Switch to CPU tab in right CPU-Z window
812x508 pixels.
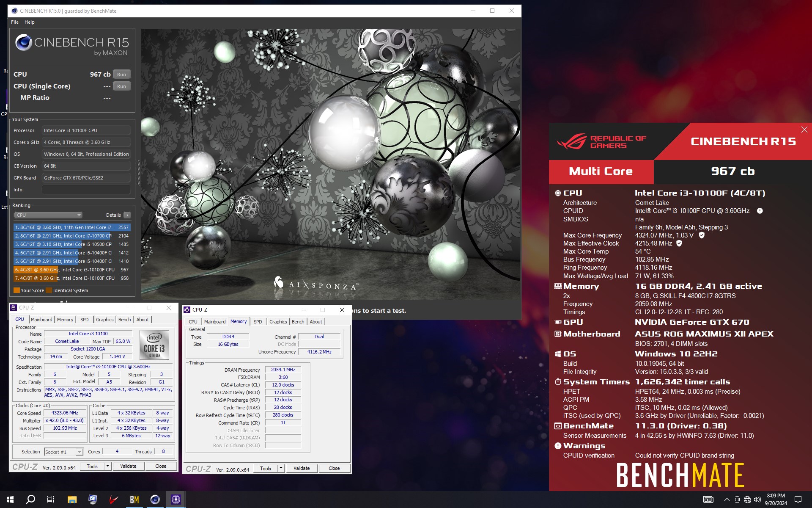coord(193,322)
